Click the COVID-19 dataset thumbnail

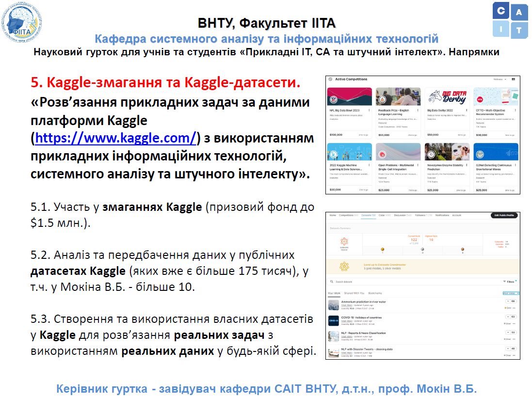pos(334,320)
